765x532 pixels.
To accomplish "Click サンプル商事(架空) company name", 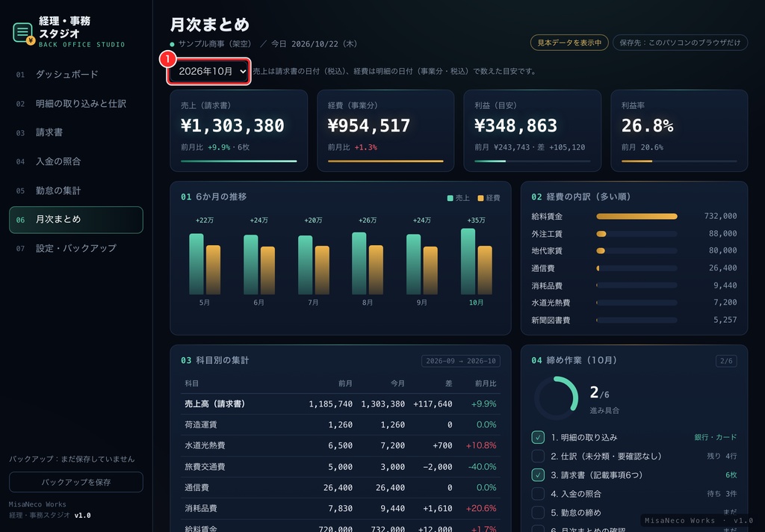I will click(214, 44).
